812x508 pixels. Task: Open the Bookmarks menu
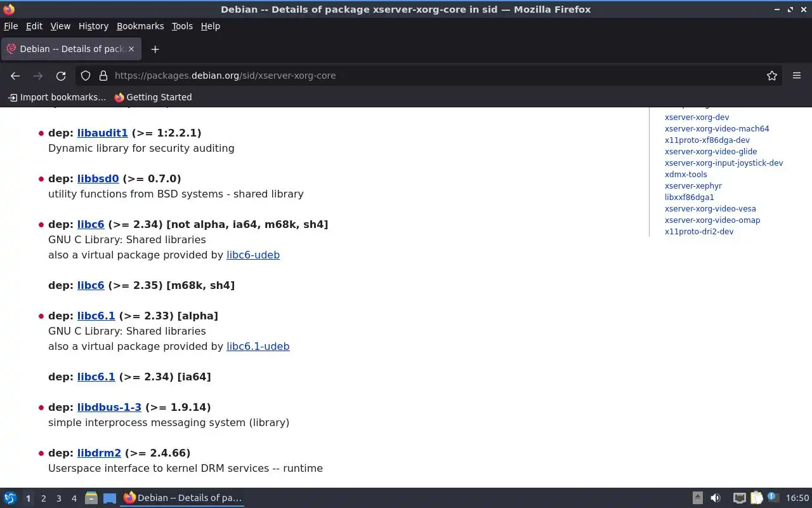click(140, 26)
